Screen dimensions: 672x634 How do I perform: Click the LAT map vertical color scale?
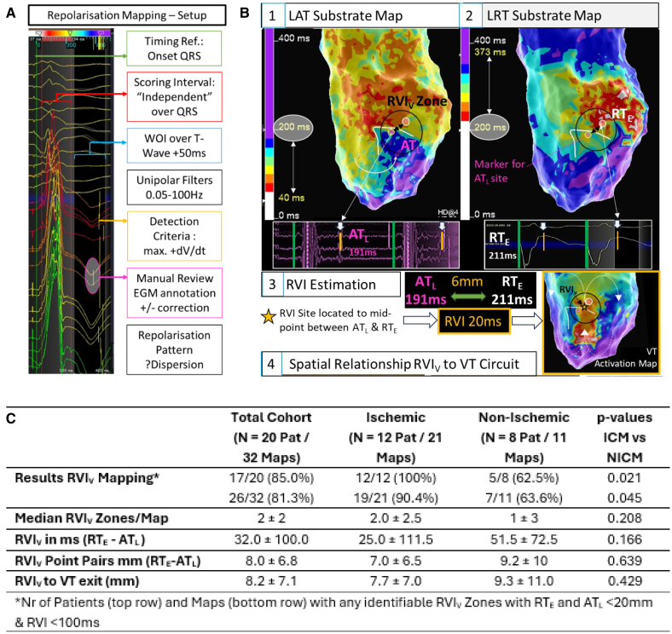[269, 124]
